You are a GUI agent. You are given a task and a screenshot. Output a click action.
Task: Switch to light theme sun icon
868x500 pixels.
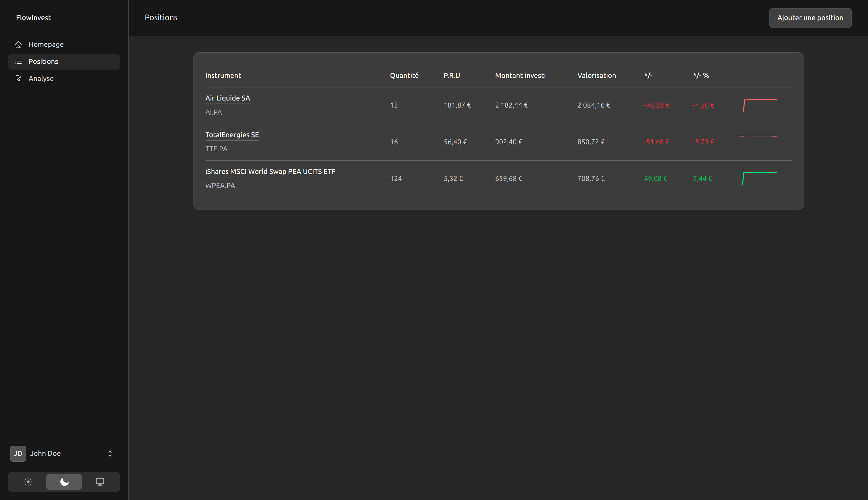(x=28, y=482)
